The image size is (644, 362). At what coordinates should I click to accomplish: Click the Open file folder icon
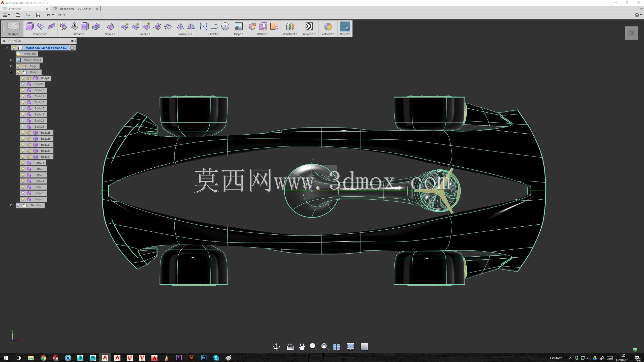pyautogui.click(x=28, y=15)
